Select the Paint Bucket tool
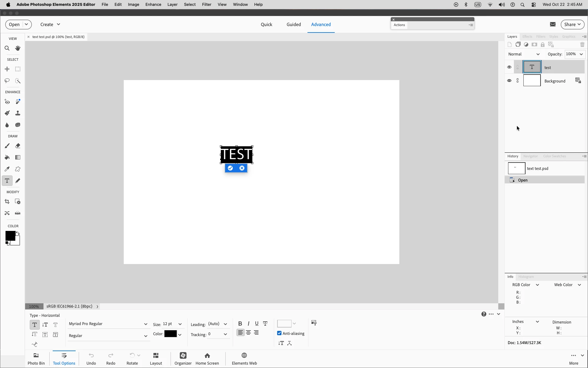 [x=7, y=157]
